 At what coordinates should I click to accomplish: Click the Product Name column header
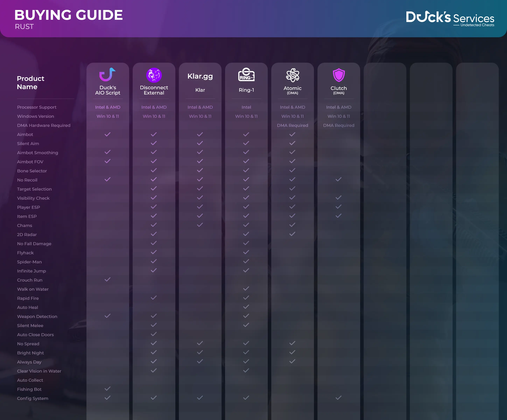click(30, 83)
